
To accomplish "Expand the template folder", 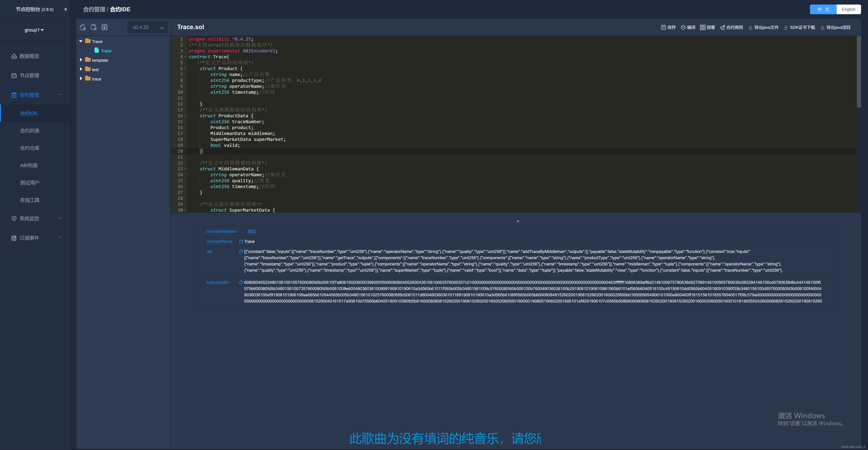I will point(81,60).
